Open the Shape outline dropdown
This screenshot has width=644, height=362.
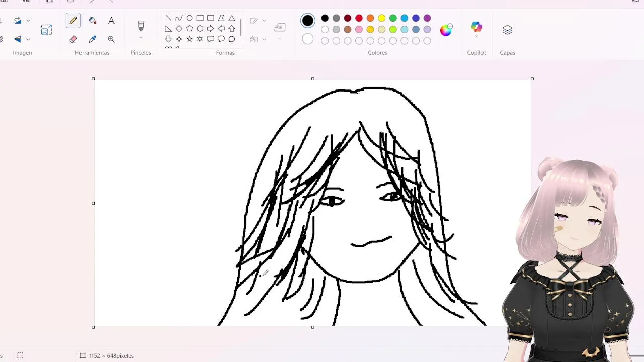point(258,21)
